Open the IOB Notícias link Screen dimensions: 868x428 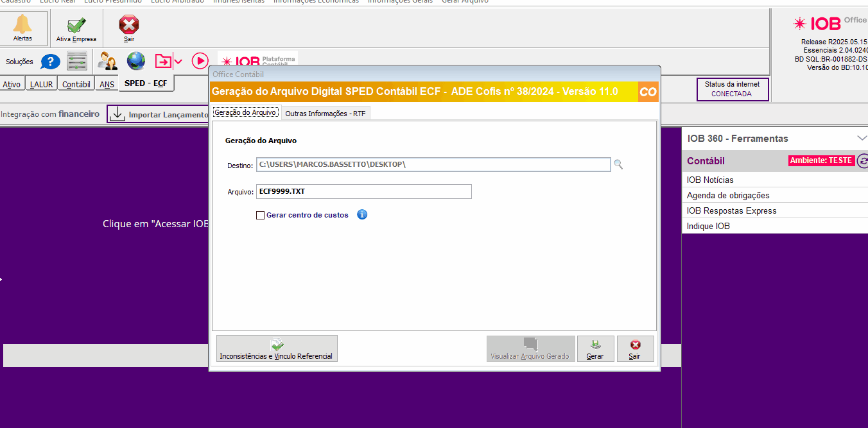coord(710,180)
